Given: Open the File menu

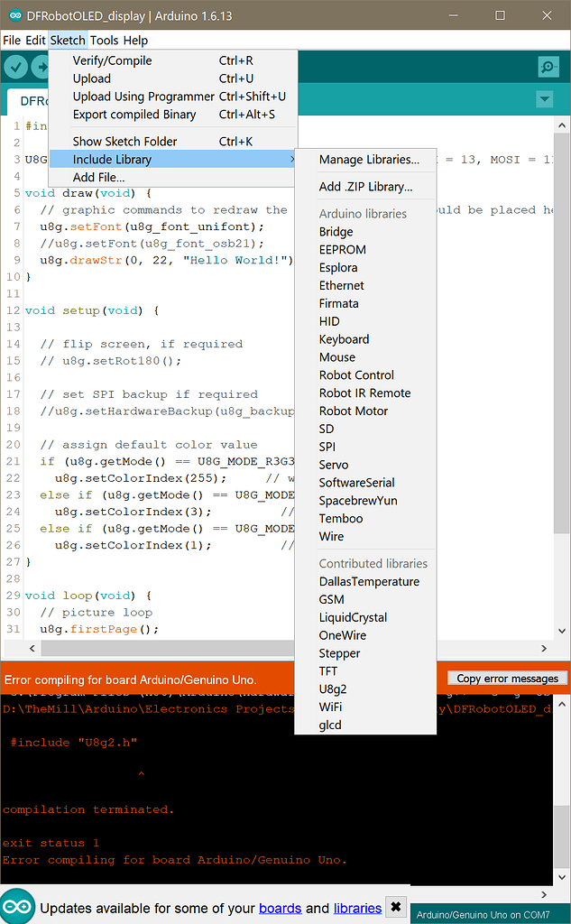Looking at the screenshot, I should [x=12, y=40].
